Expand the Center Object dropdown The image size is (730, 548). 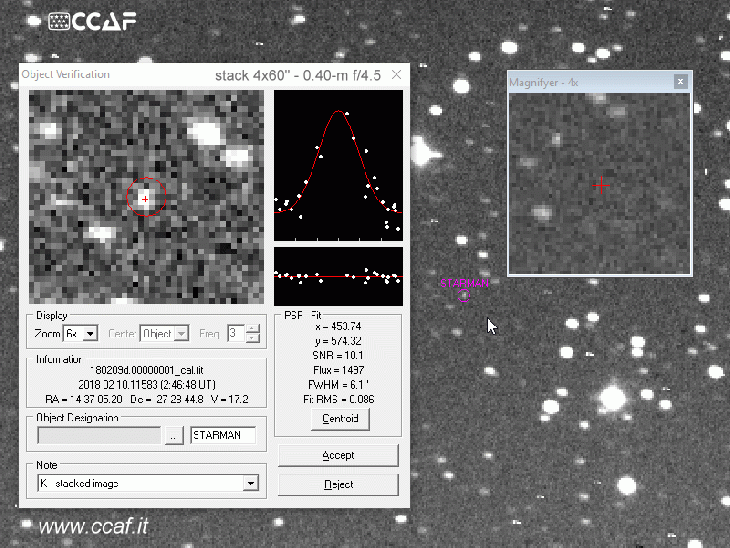(181, 333)
